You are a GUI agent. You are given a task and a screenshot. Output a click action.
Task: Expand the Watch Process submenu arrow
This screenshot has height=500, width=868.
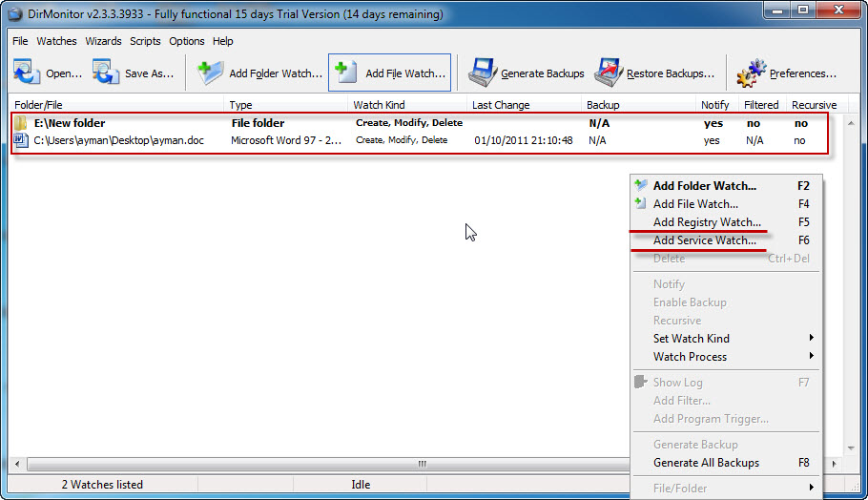pos(811,356)
